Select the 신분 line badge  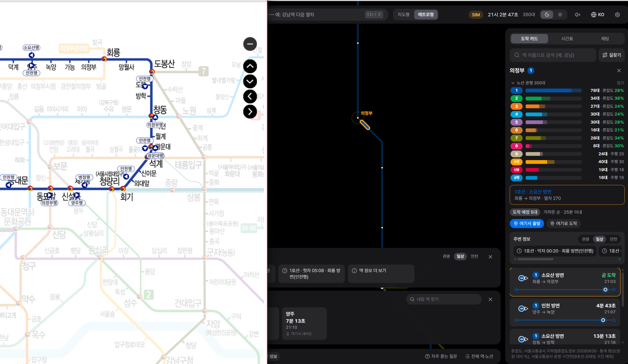[x=516, y=170]
